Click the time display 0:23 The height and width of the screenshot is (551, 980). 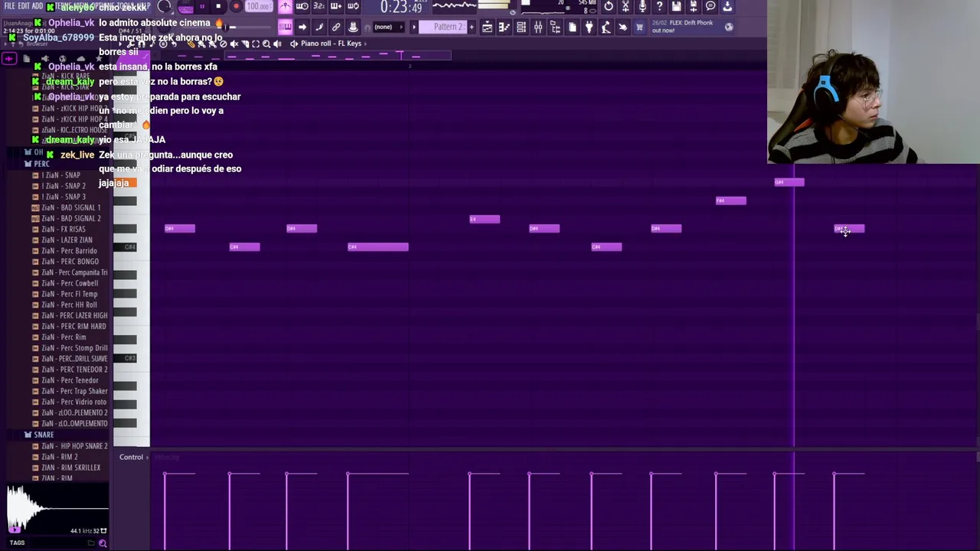pos(401,8)
